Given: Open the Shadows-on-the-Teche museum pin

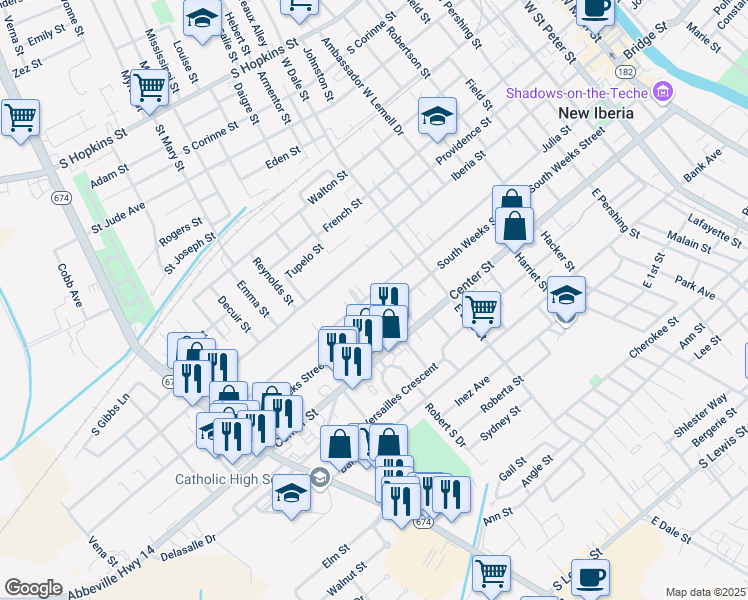Looking at the screenshot, I should coord(664,91).
